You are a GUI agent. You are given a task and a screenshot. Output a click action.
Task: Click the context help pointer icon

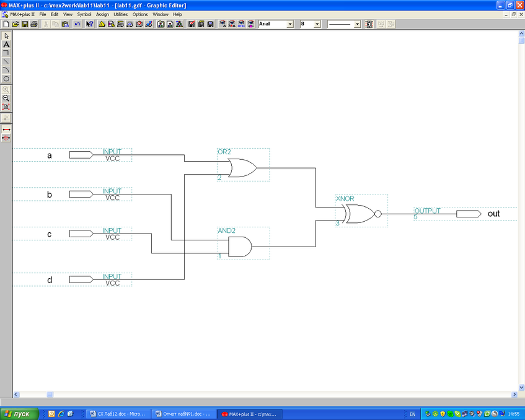point(90,24)
